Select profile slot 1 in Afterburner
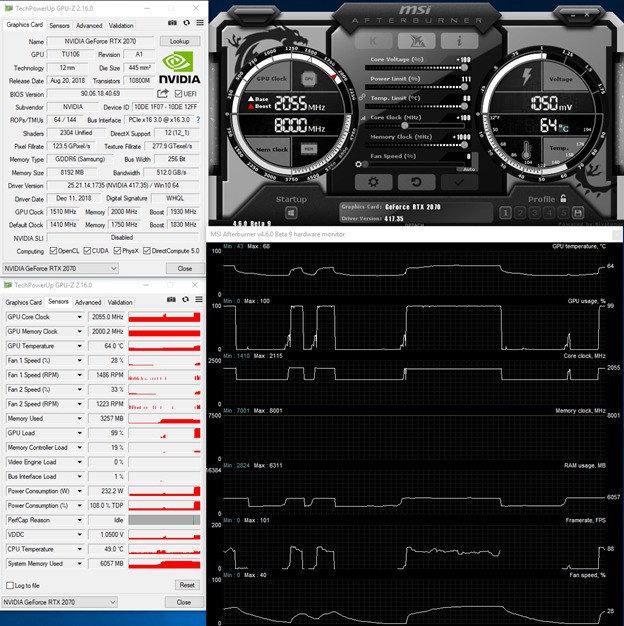This screenshot has height=626, width=624. point(507,213)
